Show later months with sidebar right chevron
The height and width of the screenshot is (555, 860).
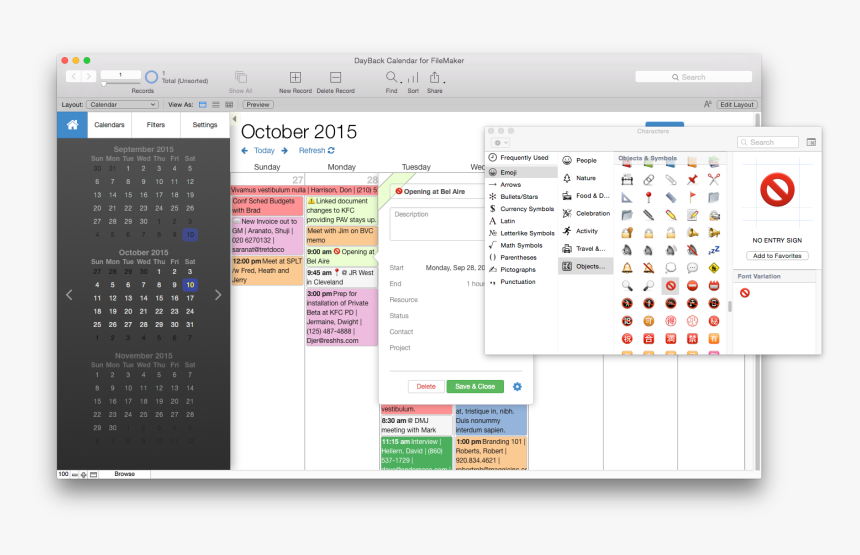click(x=218, y=295)
